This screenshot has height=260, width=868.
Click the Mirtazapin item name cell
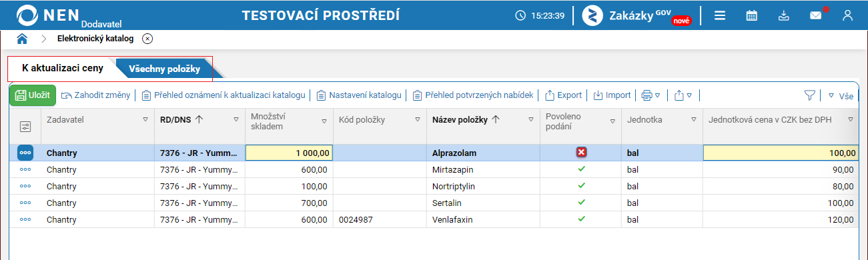[x=483, y=169]
